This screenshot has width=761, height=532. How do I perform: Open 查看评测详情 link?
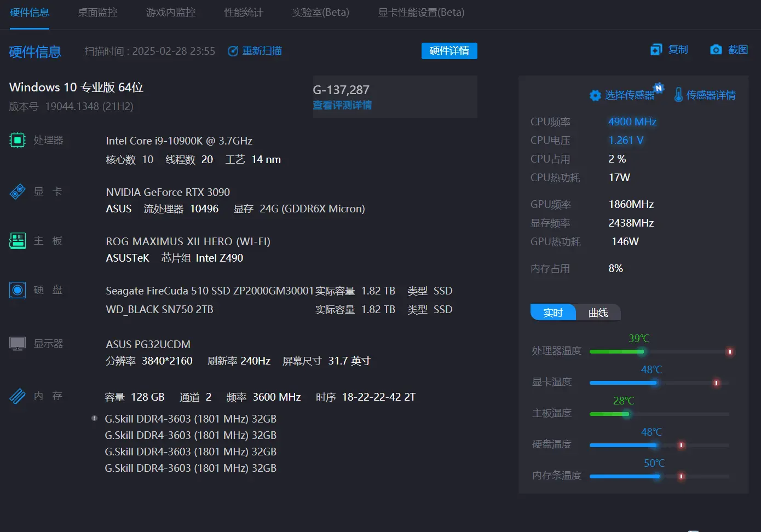[x=342, y=105]
